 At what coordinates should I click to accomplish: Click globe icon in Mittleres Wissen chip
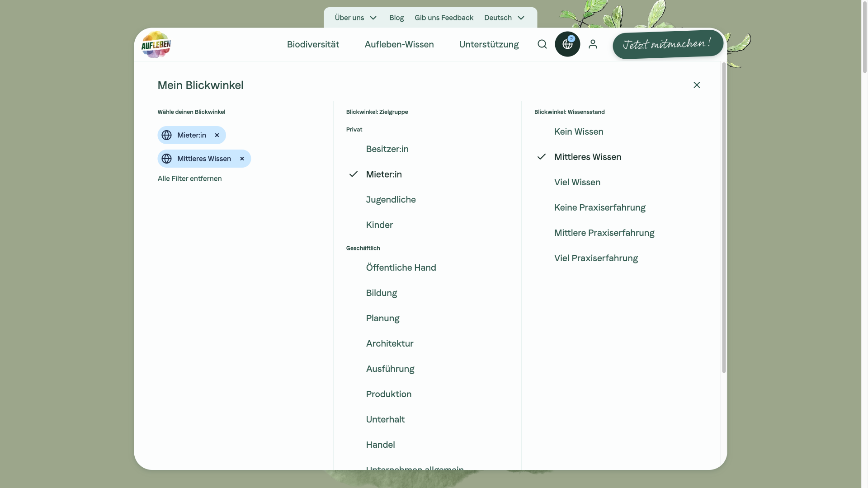click(x=166, y=159)
